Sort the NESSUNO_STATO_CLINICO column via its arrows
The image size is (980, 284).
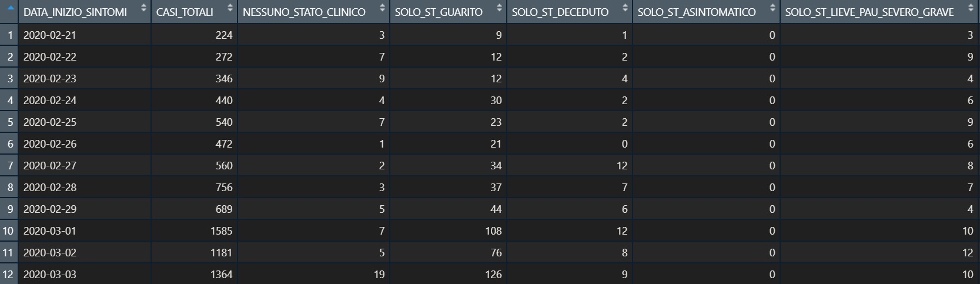pyautogui.click(x=382, y=9)
